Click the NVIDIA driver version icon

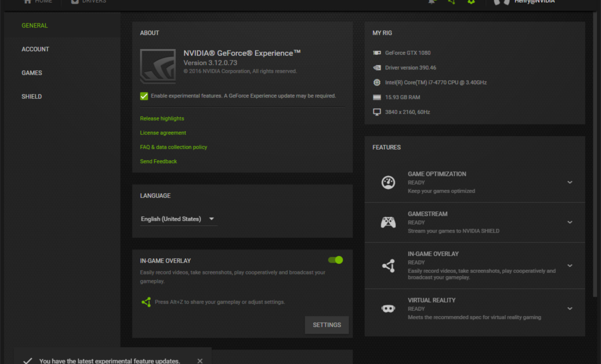point(377,68)
